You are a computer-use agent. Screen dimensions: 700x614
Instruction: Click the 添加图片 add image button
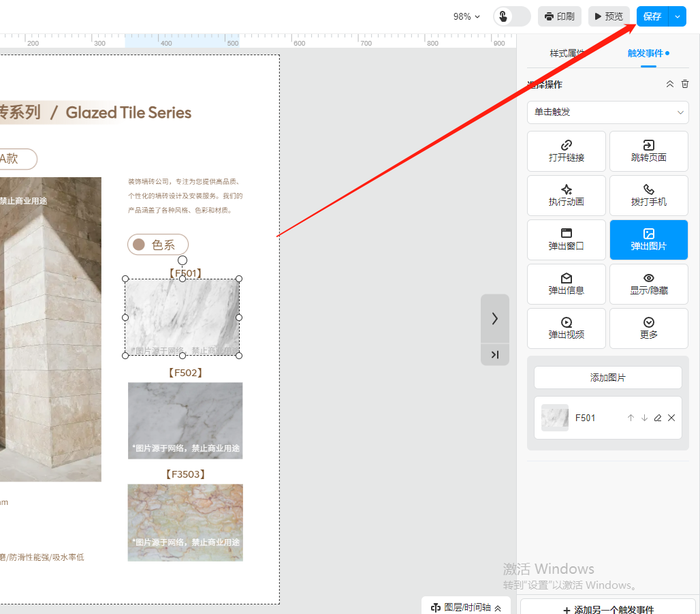(x=607, y=378)
